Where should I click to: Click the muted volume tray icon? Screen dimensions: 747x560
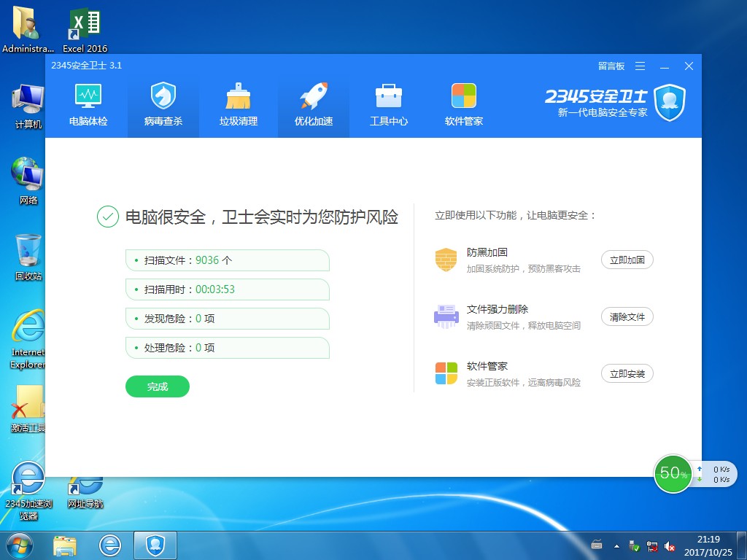670,546
